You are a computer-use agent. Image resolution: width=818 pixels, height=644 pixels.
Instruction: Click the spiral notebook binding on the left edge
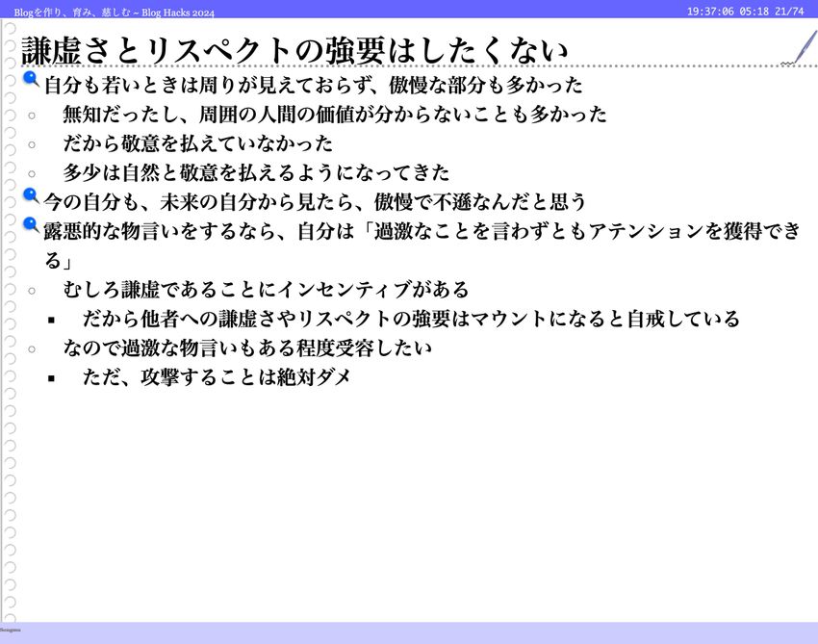point(10,327)
